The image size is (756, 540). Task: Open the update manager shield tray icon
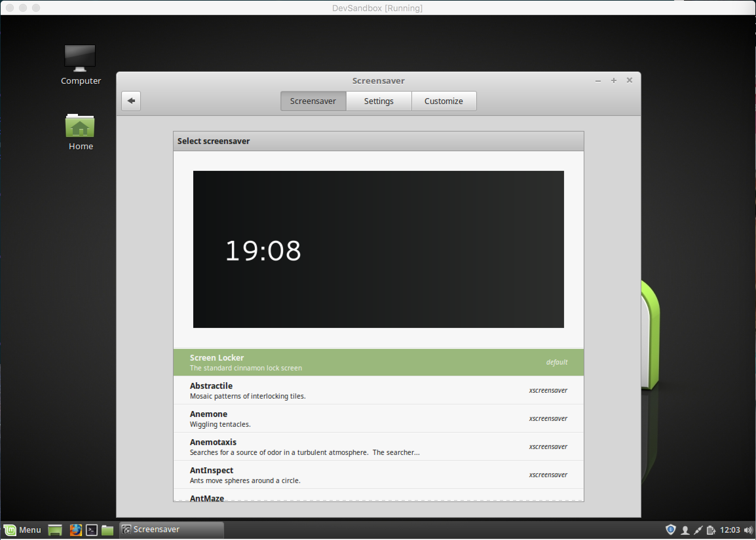click(671, 529)
